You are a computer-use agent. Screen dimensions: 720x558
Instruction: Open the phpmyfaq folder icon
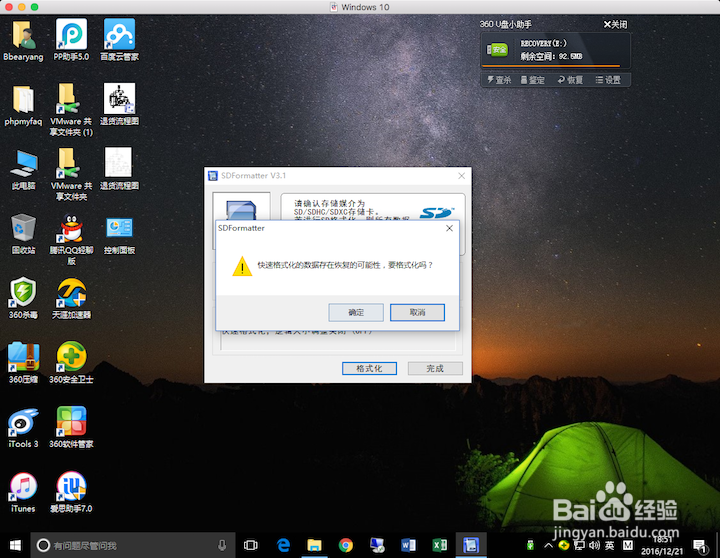click(23, 105)
